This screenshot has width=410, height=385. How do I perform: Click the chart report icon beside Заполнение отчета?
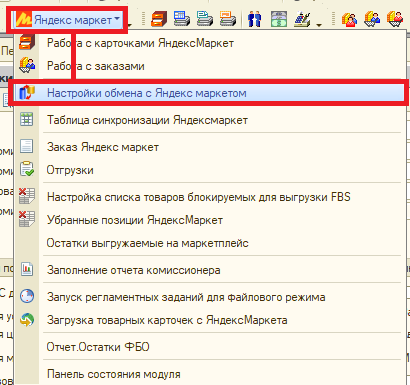(x=27, y=269)
